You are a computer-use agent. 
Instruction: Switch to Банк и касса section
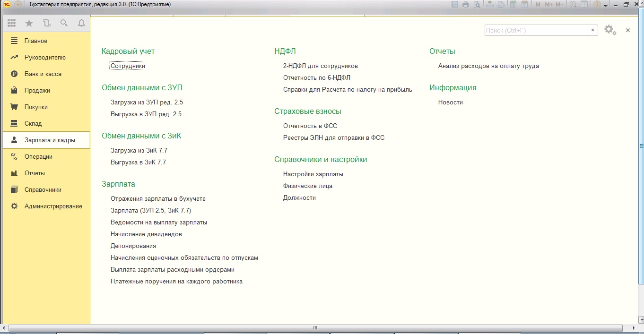[x=43, y=74]
